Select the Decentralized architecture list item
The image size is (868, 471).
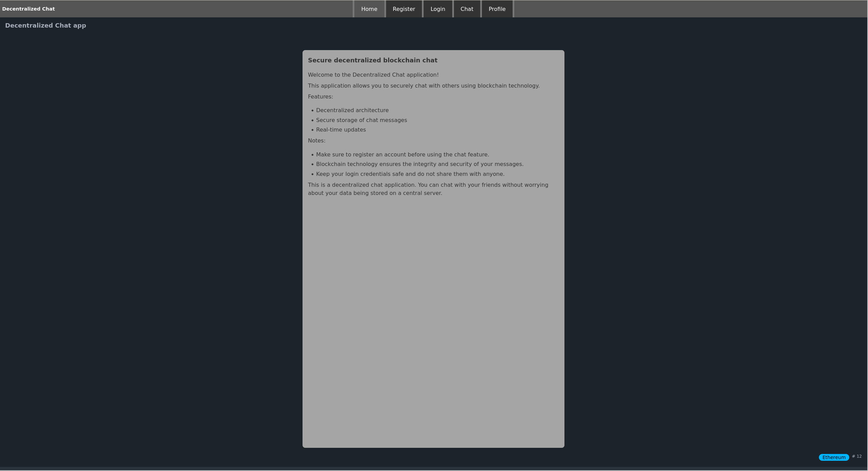[x=352, y=110]
